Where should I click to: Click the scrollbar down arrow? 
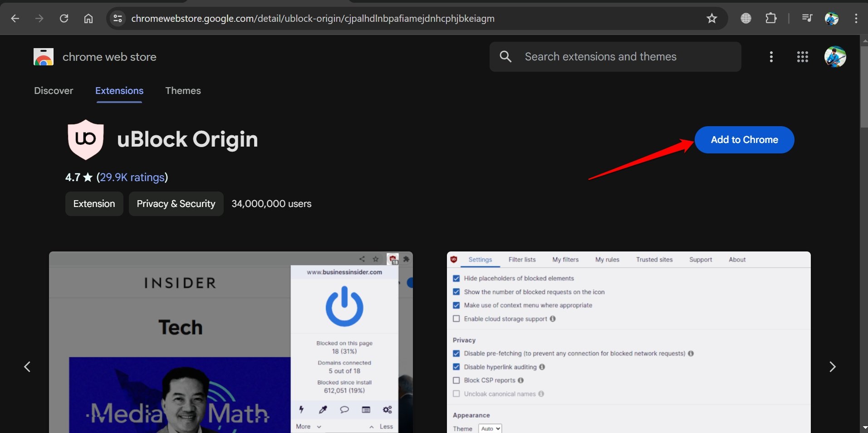tap(864, 428)
